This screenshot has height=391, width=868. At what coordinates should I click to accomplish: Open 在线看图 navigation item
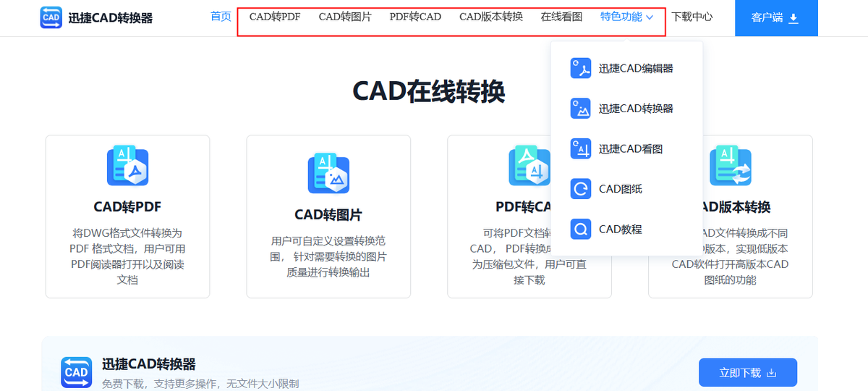click(x=561, y=17)
